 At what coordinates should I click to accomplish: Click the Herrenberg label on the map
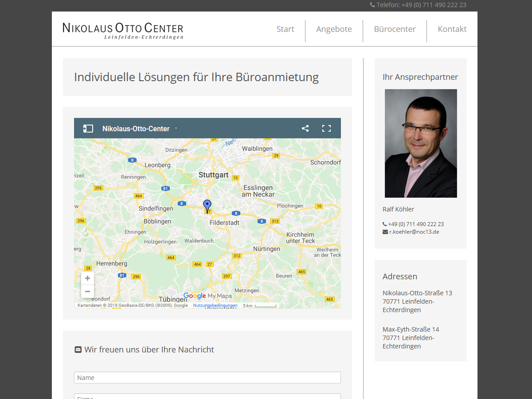(112, 263)
